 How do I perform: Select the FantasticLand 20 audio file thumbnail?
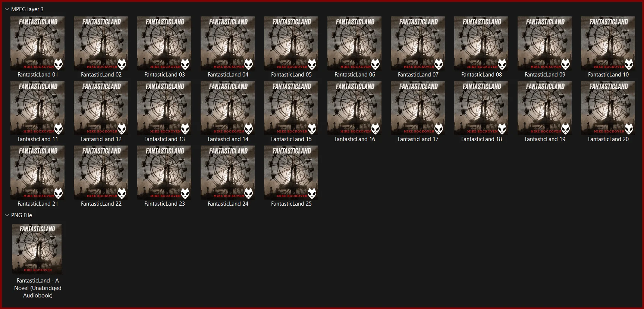tap(608, 108)
